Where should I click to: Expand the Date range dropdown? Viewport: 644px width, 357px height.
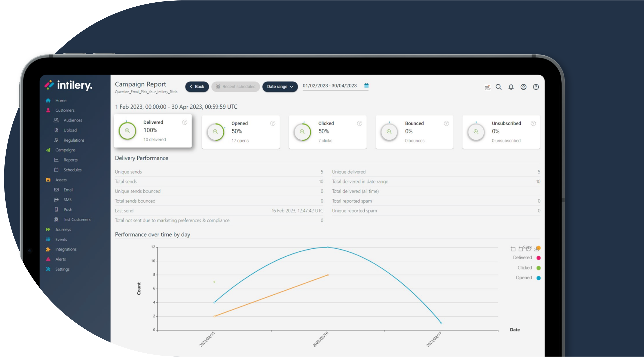pyautogui.click(x=280, y=87)
